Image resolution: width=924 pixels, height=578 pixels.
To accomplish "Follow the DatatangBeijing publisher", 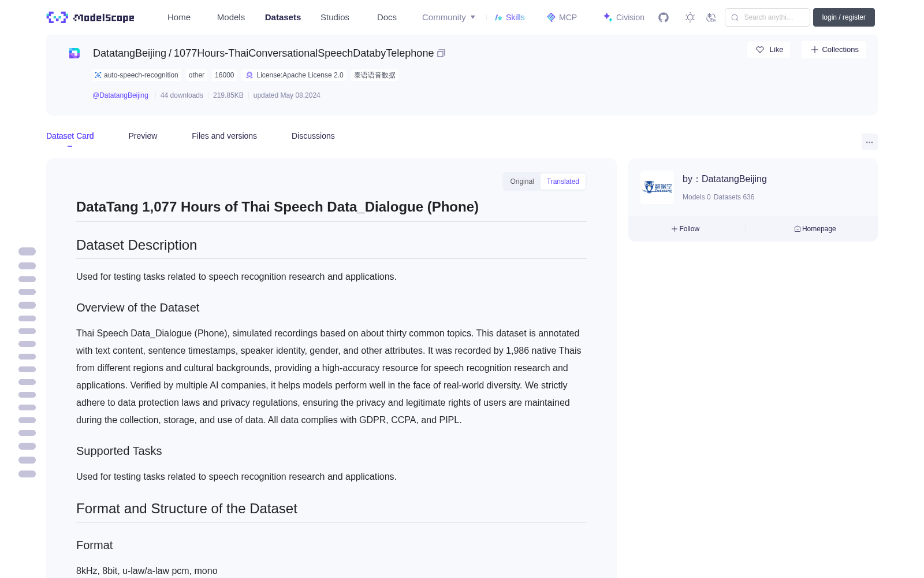I will 685,229.
